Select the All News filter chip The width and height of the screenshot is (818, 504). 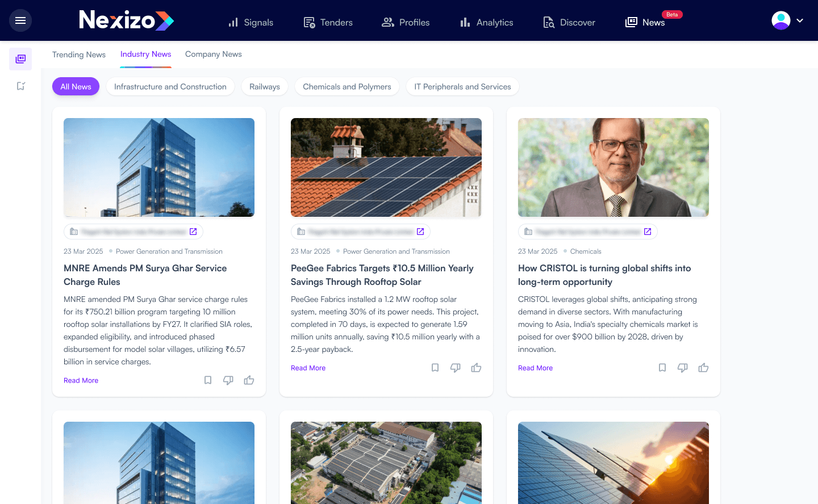point(76,86)
